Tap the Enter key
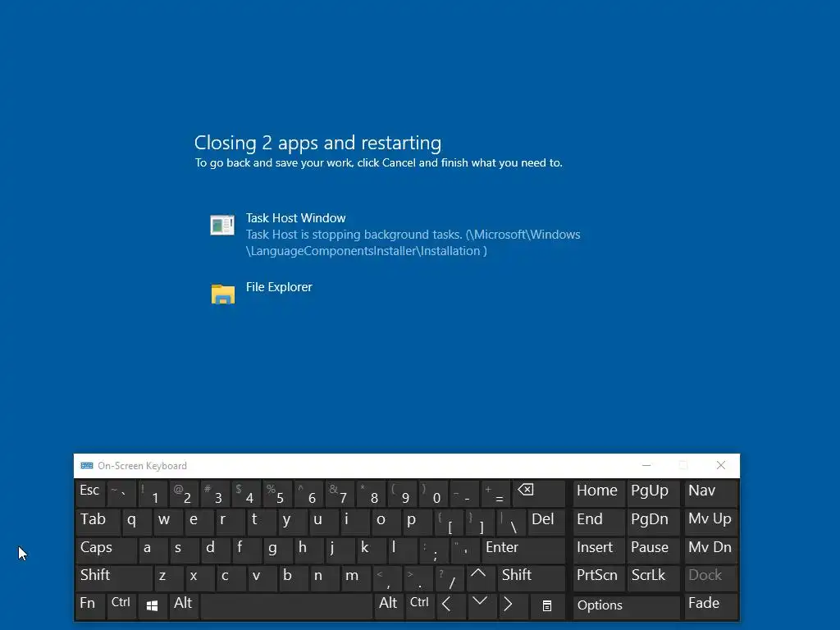 (523, 550)
